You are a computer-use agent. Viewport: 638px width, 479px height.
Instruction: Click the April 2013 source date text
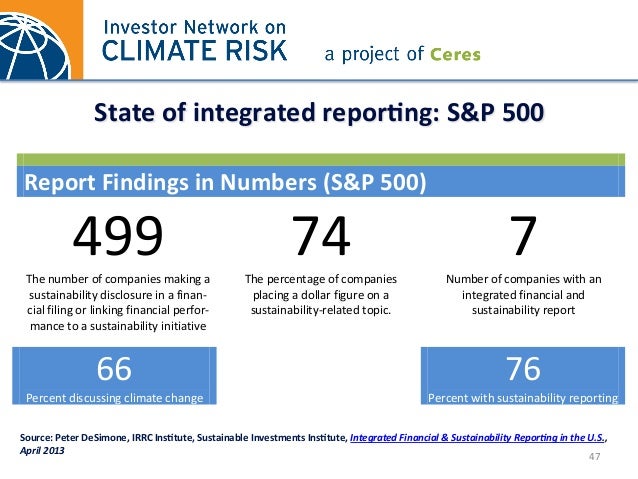(42, 451)
